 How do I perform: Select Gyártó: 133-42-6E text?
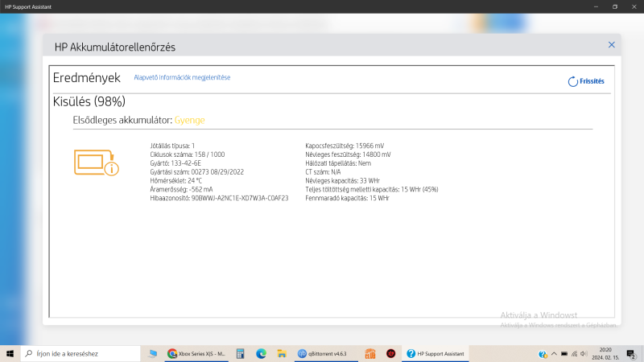pyautogui.click(x=175, y=163)
